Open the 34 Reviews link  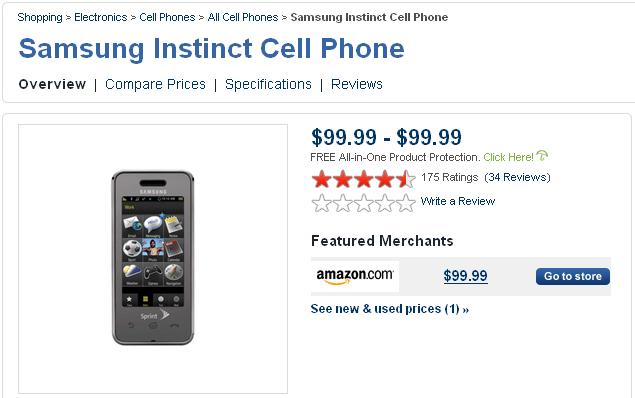click(518, 177)
